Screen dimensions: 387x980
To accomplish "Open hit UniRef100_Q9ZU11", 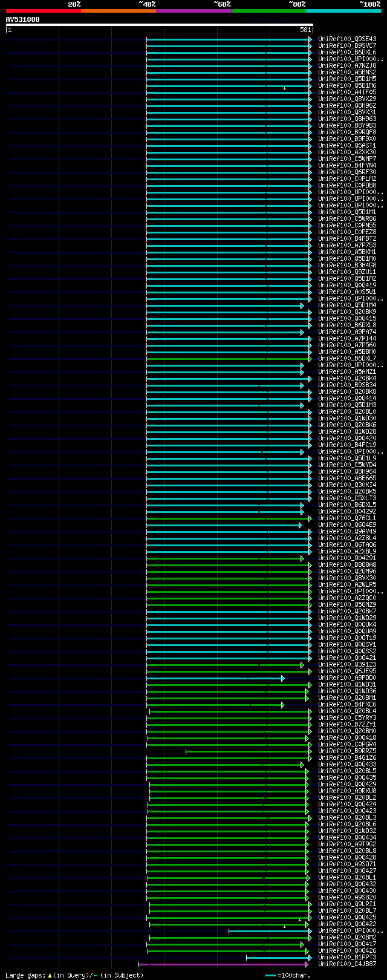I will [x=347, y=272].
